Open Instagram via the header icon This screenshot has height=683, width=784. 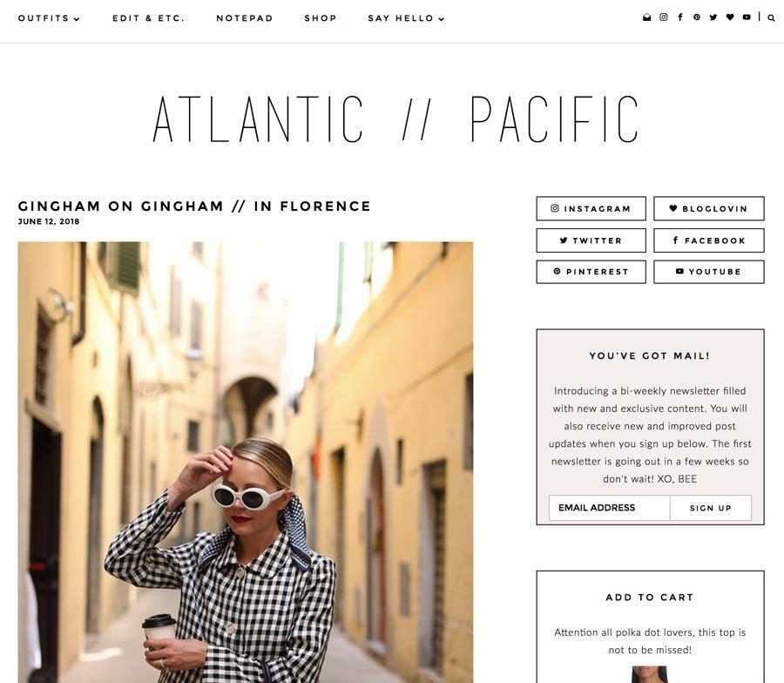click(x=664, y=17)
